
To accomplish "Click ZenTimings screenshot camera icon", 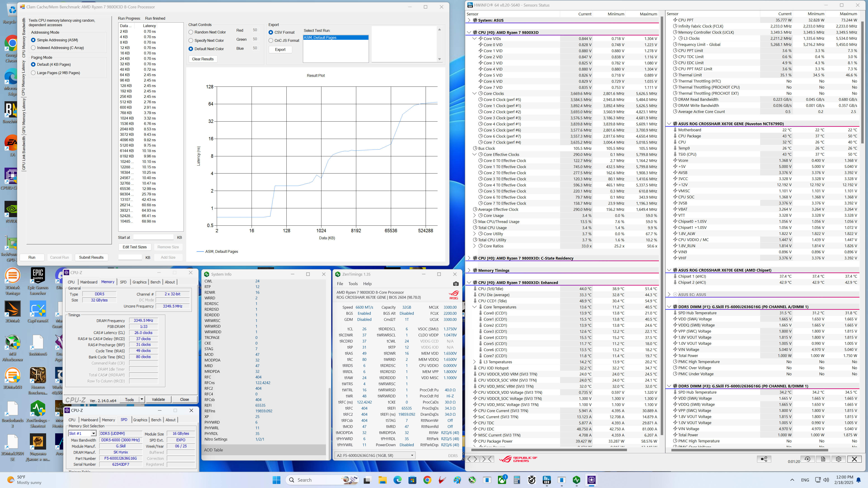I will tap(455, 284).
